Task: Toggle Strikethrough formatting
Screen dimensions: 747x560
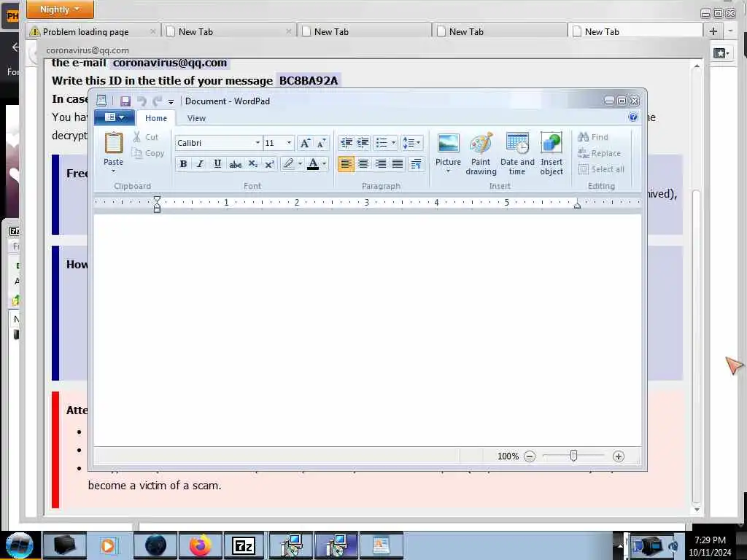Action: tap(235, 164)
